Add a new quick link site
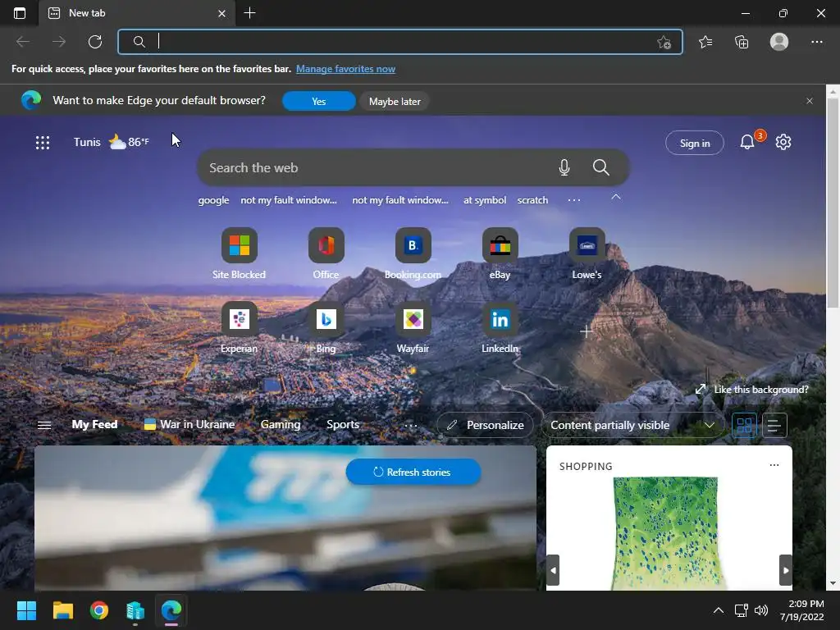The image size is (840, 630). click(587, 331)
